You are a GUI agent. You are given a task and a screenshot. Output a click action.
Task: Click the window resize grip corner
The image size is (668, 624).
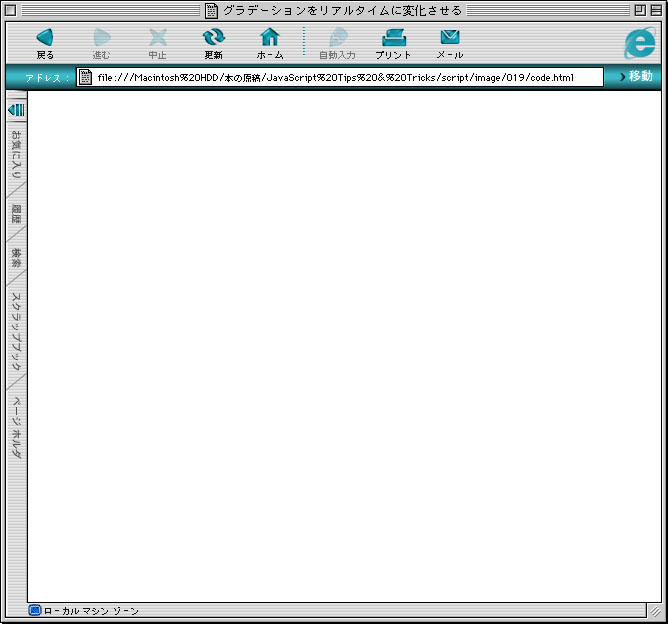[654, 610]
